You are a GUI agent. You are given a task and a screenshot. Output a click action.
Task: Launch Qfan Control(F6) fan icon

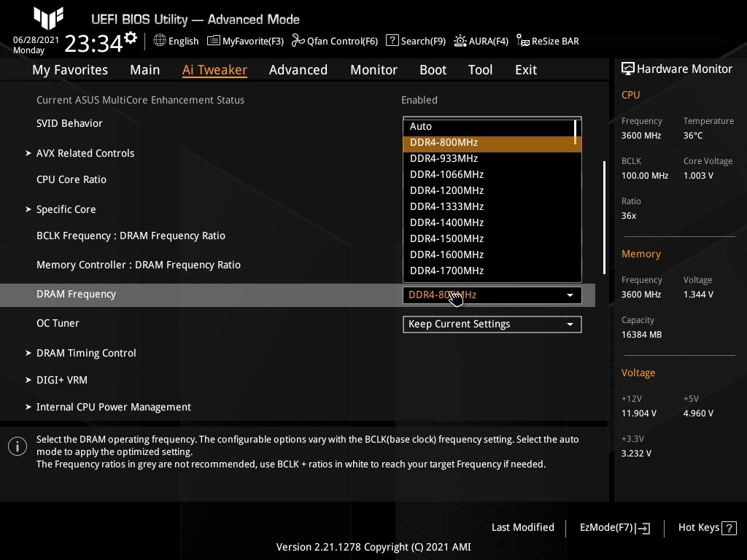298,41
